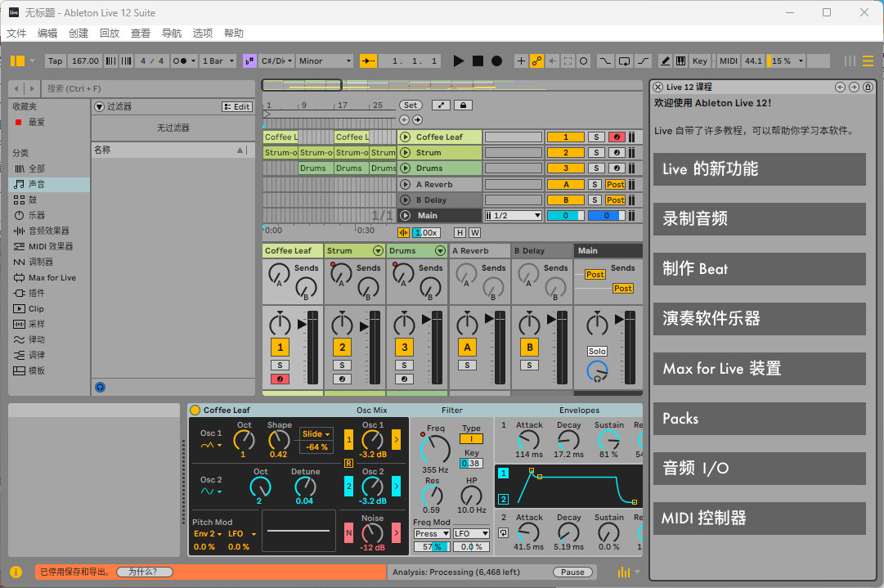Open the 插件 plug-ins category

tap(49, 293)
